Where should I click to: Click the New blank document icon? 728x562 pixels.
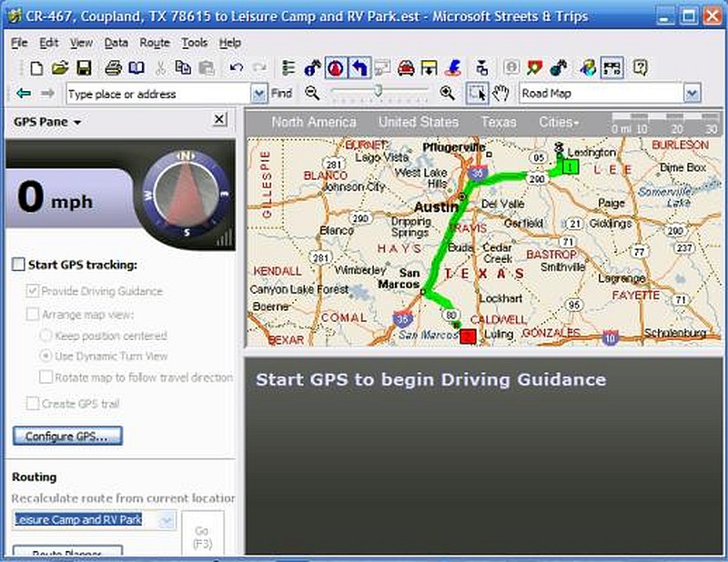click(36, 68)
